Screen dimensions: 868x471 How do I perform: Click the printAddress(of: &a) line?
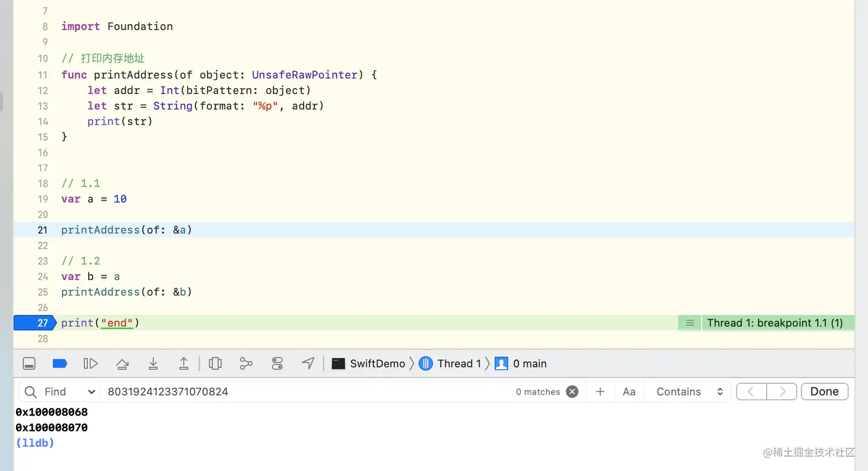(127, 230)
